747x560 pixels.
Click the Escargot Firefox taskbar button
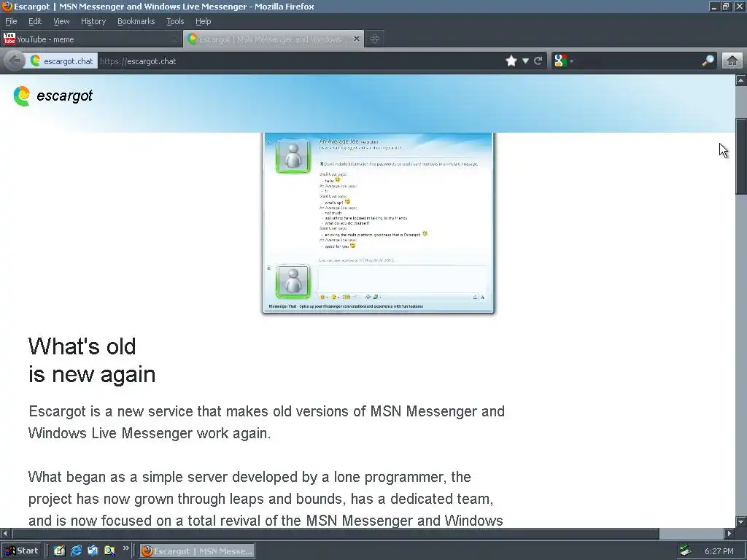pos(197,551)
